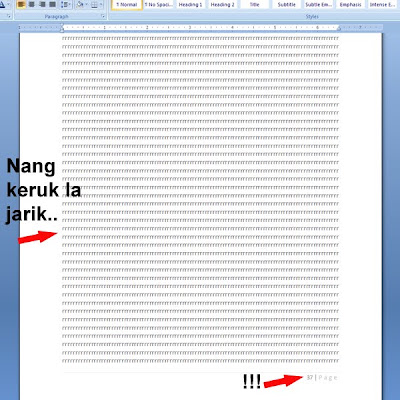Screen dimensions: 400x400
Task: Center the paragraph text
Action: point(31,4)
